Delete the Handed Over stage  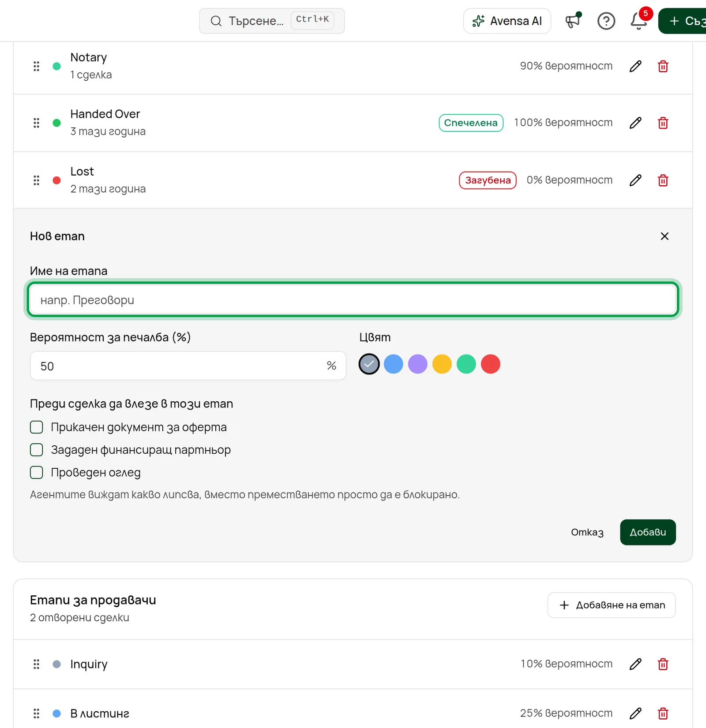pos(663,123)
